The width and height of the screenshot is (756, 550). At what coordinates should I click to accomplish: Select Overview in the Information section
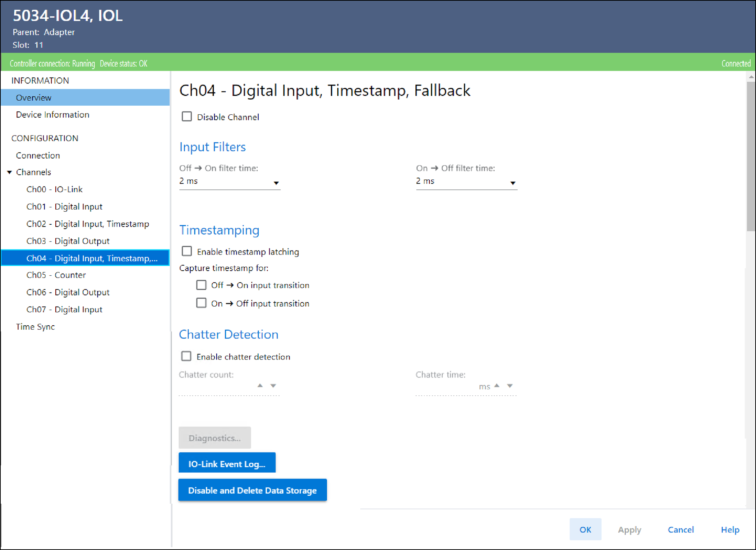pyautogui.click(x=34, y=98)
